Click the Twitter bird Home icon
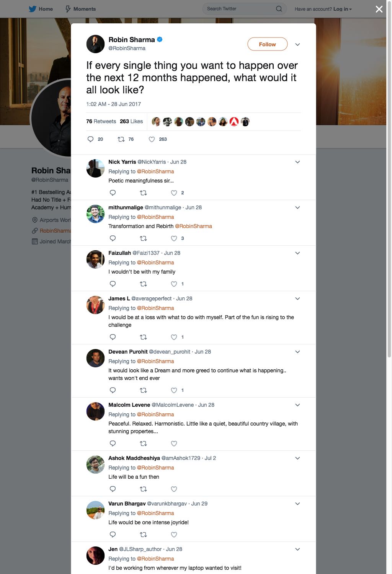The height and width of the screenshot is (574, 392). click(33, 9)
